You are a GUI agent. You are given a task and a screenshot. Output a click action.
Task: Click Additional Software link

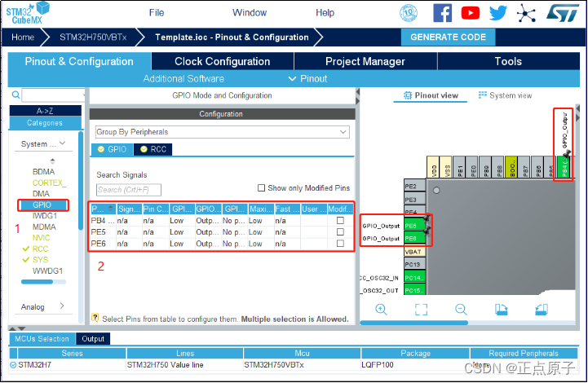coord(183,79)
